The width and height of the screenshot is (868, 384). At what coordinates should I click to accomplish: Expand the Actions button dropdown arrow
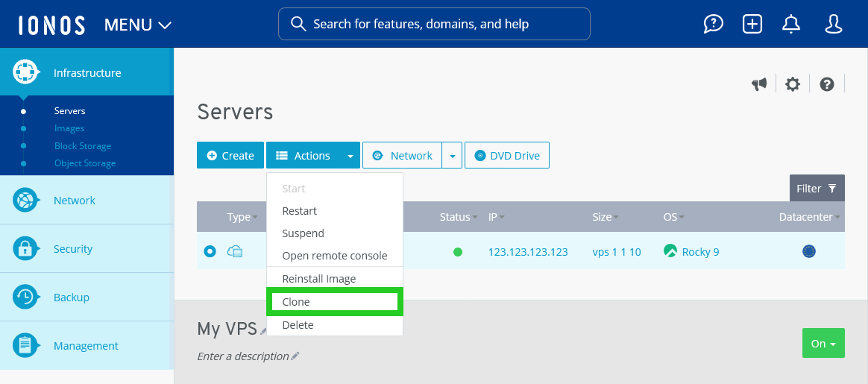(x=350, y=156)
